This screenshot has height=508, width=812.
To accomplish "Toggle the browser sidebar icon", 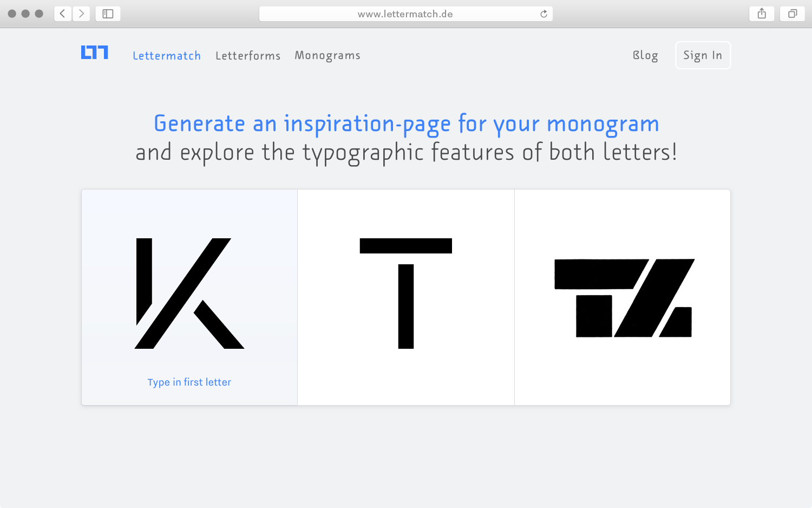I will point(108,14).
